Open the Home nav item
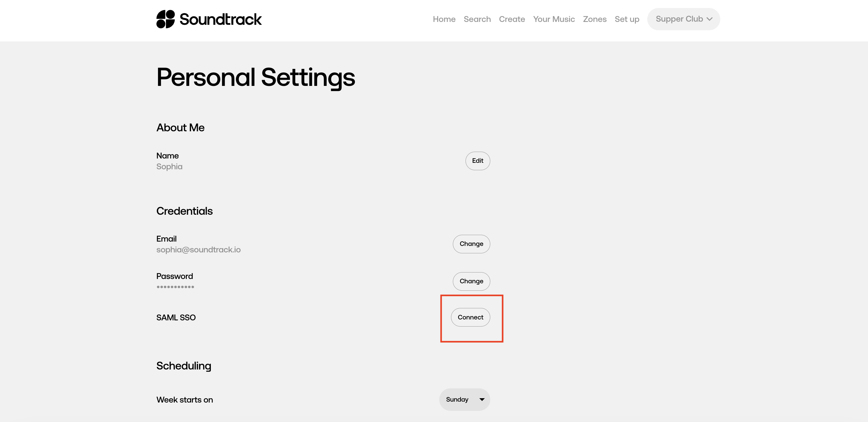868x422 pixels. click(444, 19)
